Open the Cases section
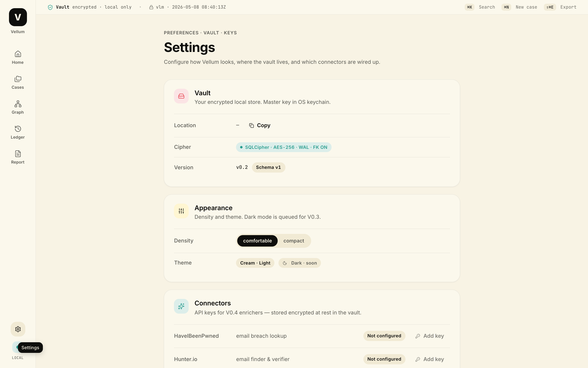The height and width of the screenshot is (368, 588). (18, 82)
